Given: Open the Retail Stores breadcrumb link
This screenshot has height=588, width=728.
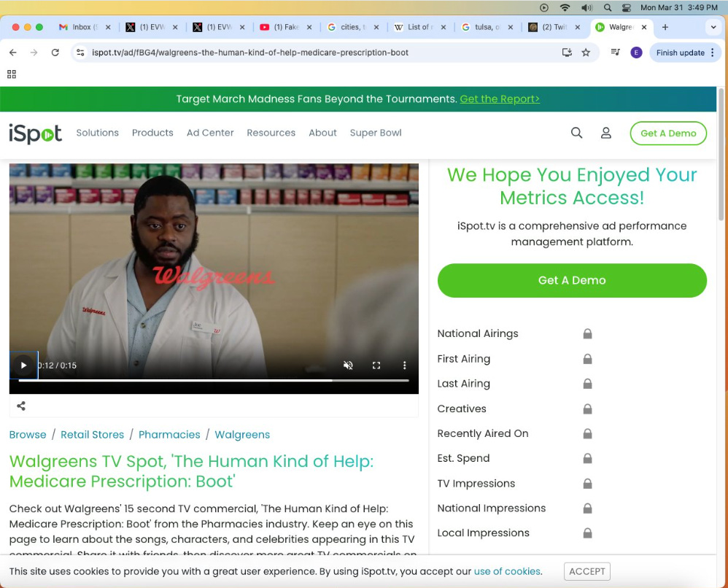Looking at the screenshot, I should coord(93,435).
